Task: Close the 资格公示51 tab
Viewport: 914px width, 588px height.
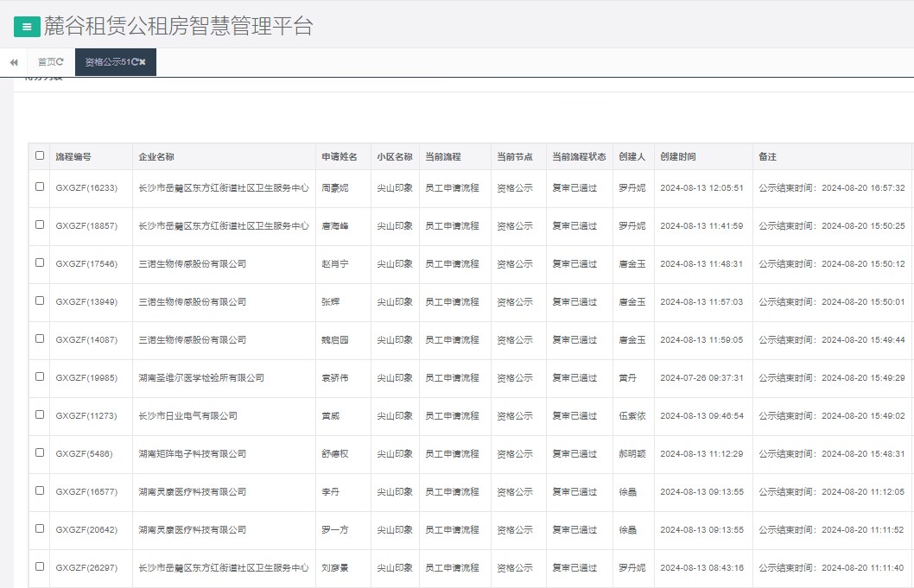Action: point(144,62)
